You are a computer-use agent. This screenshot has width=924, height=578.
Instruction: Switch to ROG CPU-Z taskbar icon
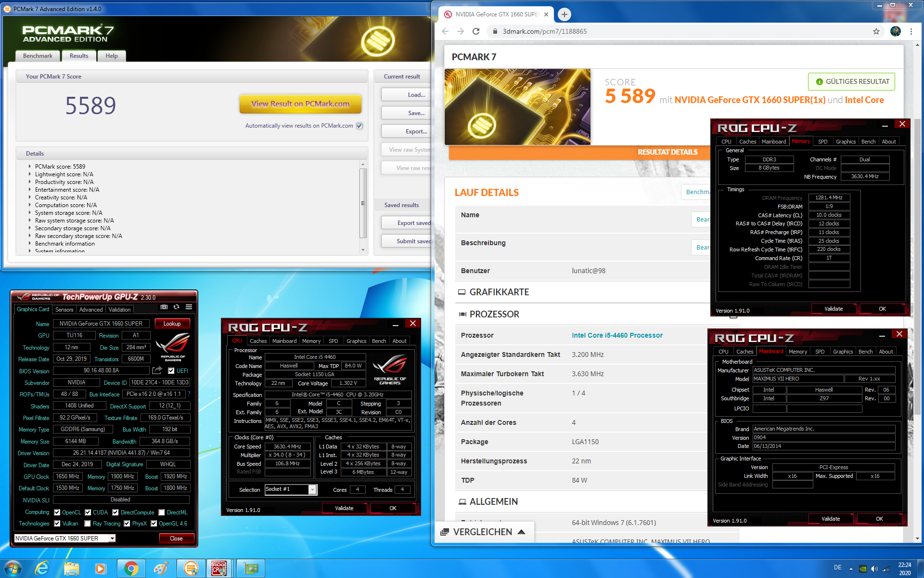tap(219, 568)
